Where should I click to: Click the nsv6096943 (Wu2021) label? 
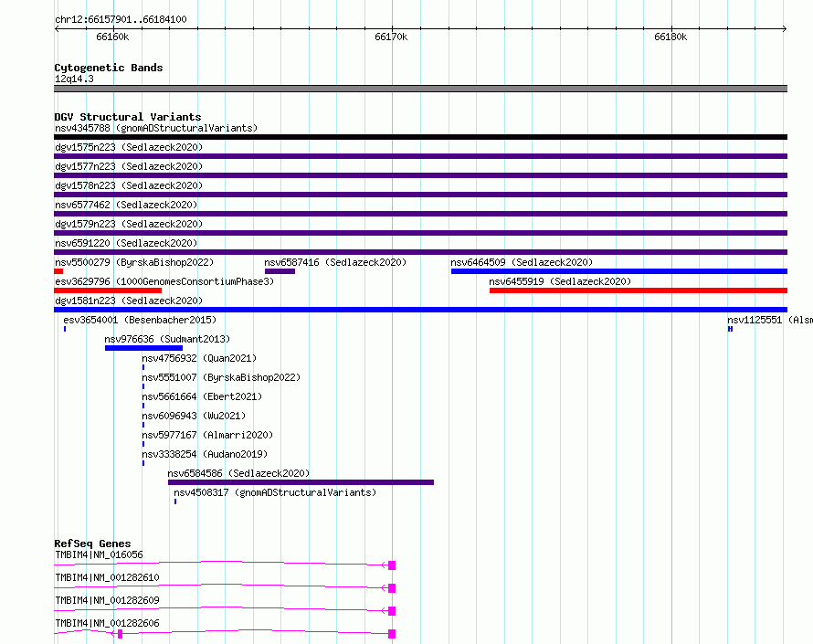194,416
